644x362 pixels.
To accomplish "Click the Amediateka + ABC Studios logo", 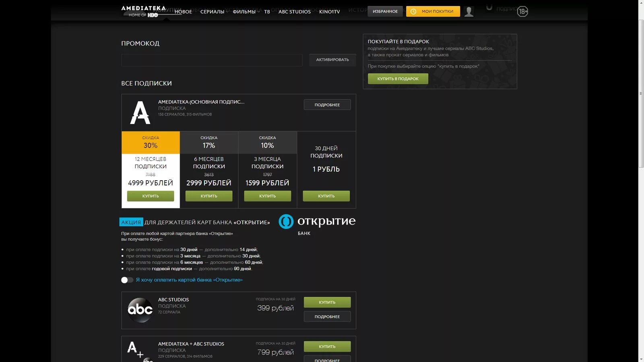I will coord(139,351).
